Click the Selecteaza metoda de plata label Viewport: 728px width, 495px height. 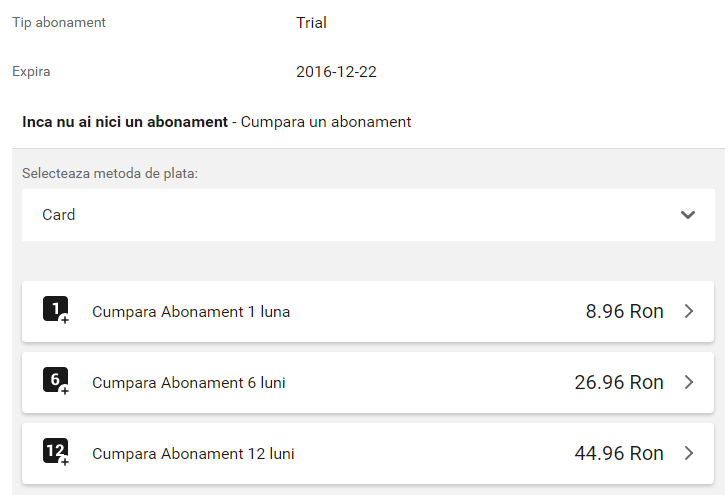tap(110, 173)
